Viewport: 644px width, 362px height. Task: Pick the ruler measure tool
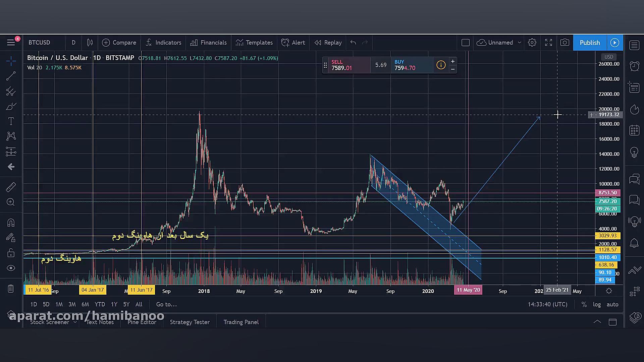click(11, 187)
